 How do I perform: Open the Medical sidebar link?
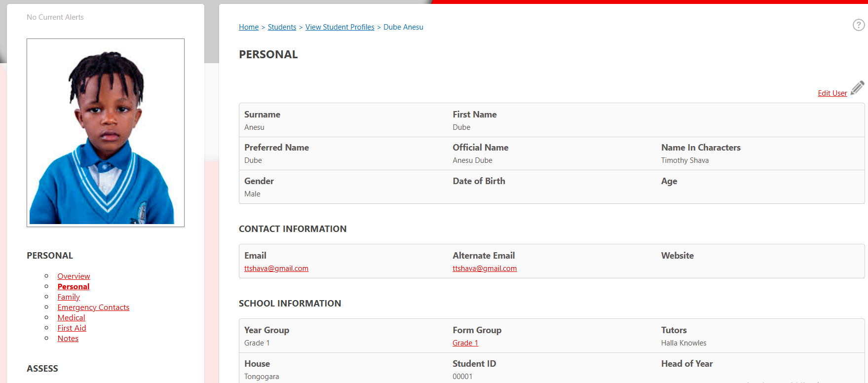71,318
